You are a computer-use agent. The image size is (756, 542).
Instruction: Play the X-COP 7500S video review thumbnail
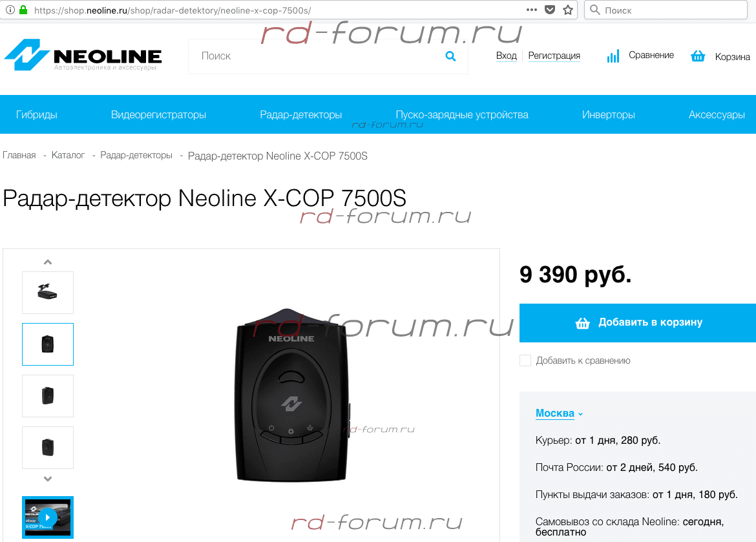[x=48, y=517]
